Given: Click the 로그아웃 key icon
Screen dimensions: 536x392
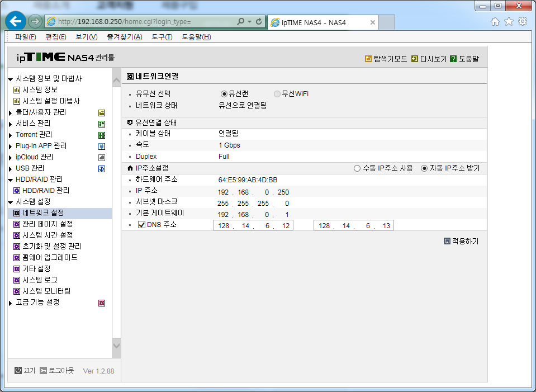Looking at the screenshot, I should click(43, 370).
